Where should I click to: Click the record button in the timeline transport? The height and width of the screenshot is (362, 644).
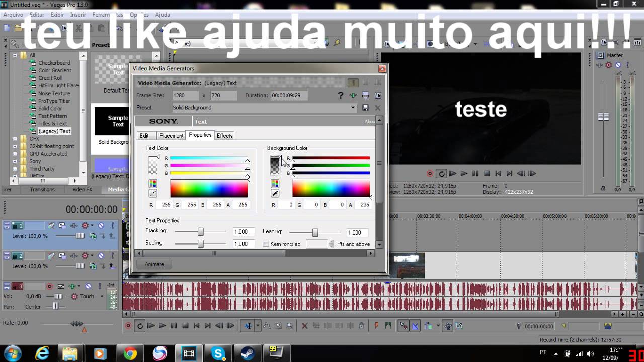click(128, 326)
